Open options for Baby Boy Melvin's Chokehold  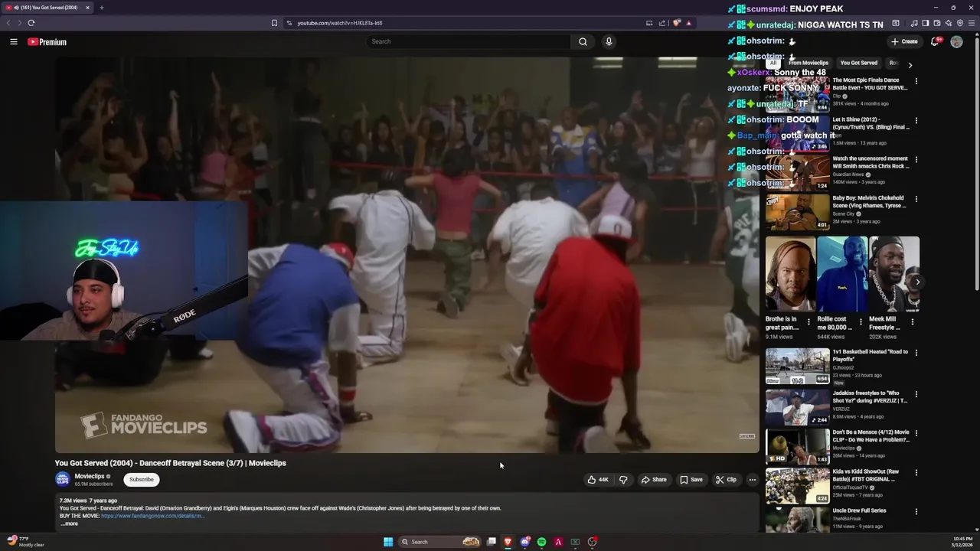click(x=916, y=199)
